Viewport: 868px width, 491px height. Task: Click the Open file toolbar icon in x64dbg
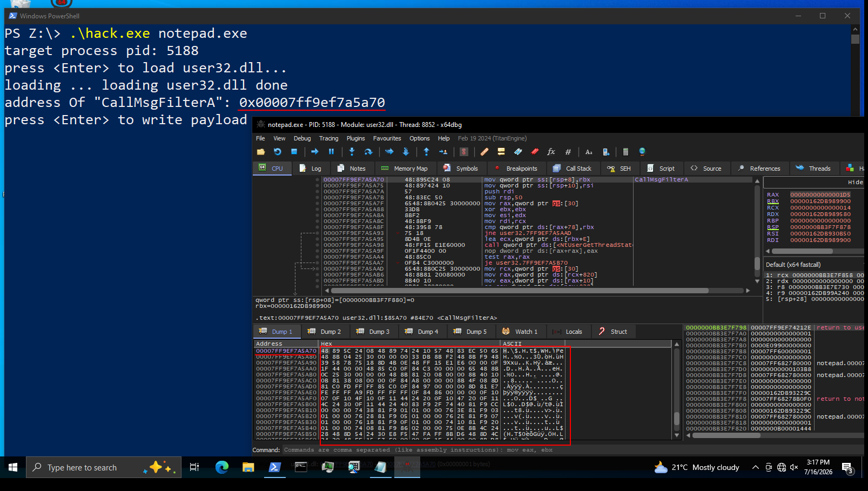click(261, 152)
